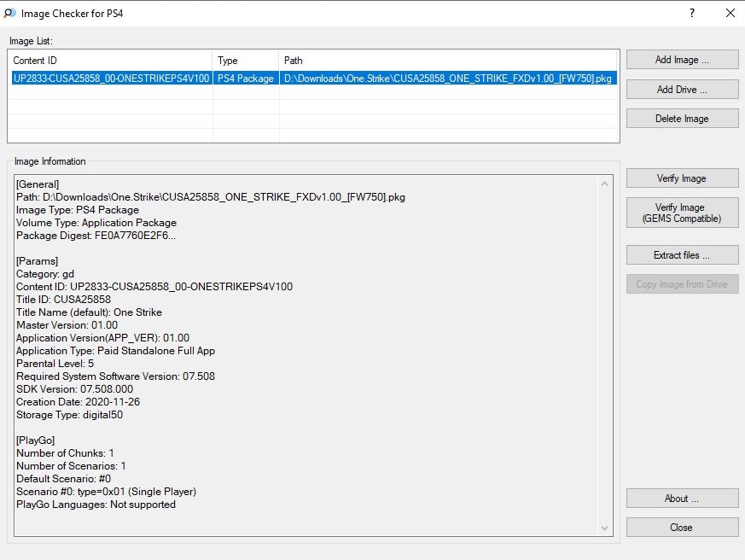Click the Creation Date: 2020-11-26 line
The height and width of the screenshot is (560, 745).
(x=78, y=402)
